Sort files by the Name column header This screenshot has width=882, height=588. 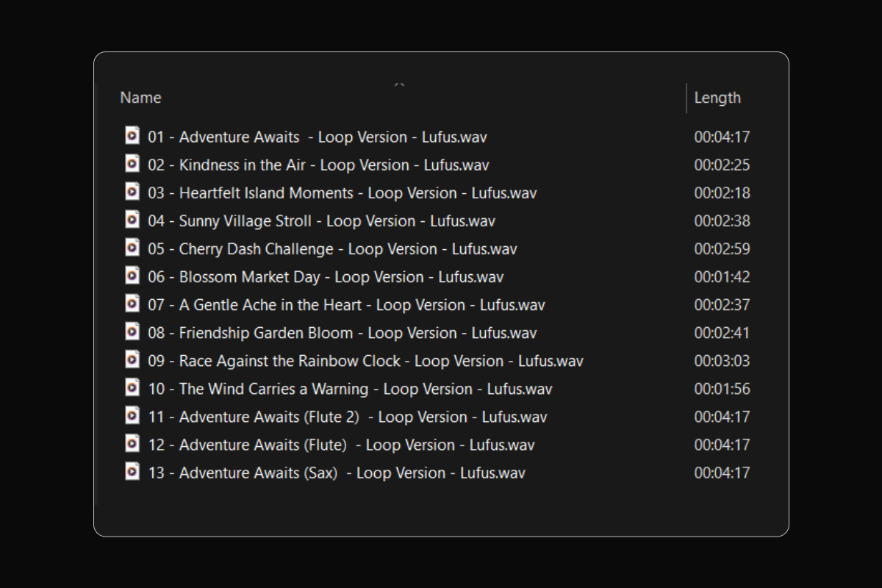pyautogui.click(x=140, y=98)
